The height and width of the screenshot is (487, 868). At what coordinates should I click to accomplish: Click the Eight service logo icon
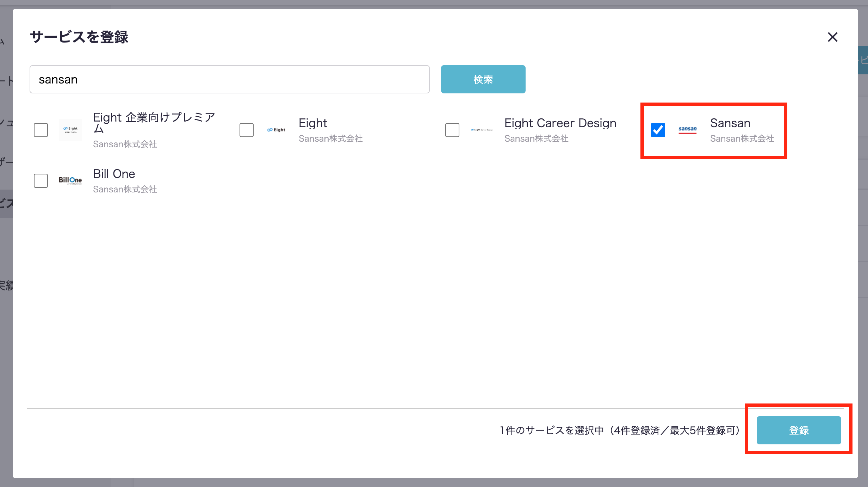click(x=276, y=130)
